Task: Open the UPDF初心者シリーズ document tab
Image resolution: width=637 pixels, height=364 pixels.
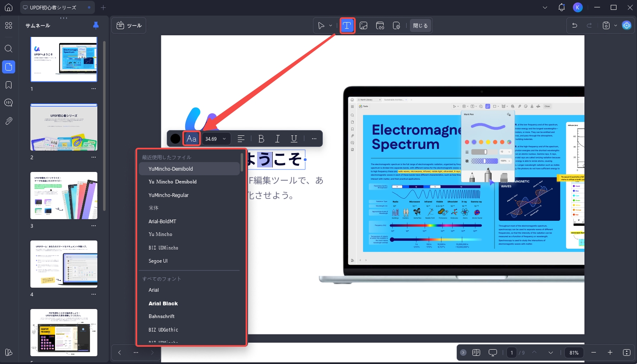Action: pyautogui.click(x=57, y=7)
